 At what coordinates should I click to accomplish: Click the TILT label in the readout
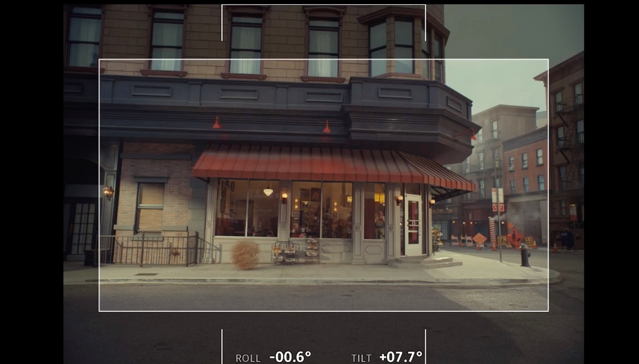point(361,358)
